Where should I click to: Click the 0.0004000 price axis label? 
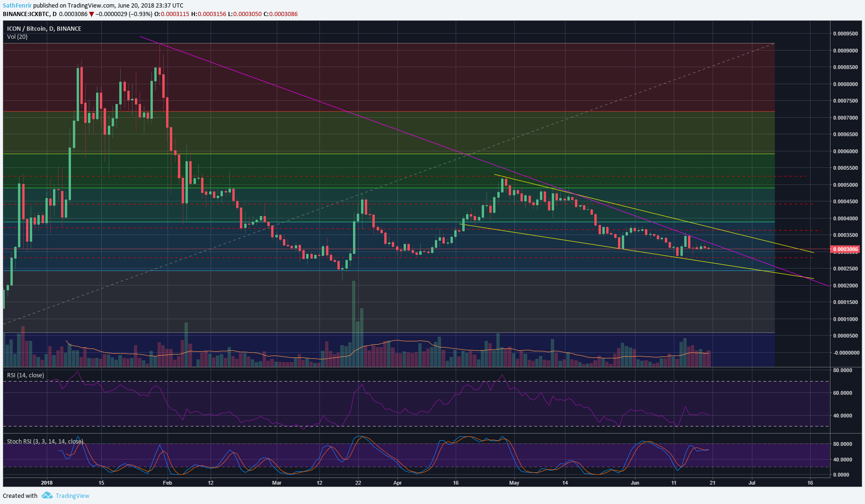pyautogui.click(x=845, y=218)
